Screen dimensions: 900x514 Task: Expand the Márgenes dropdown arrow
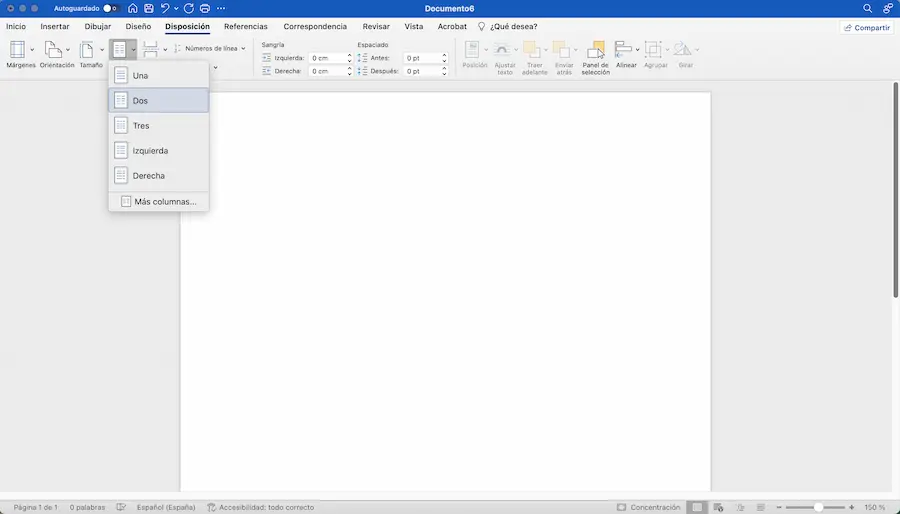pyautogui.click(x=32, y=50)
